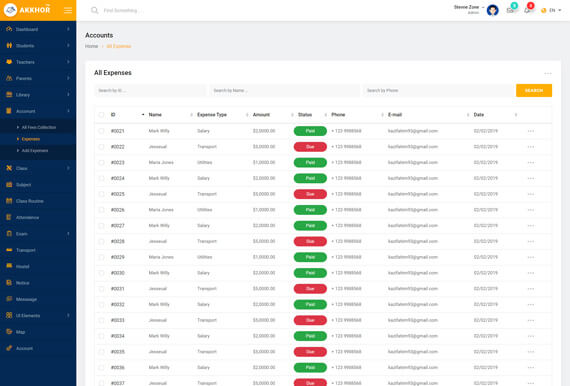The image size is (570, 386).
Task: Click the Subject sidebar icon
Action: (x=9, y=184)
